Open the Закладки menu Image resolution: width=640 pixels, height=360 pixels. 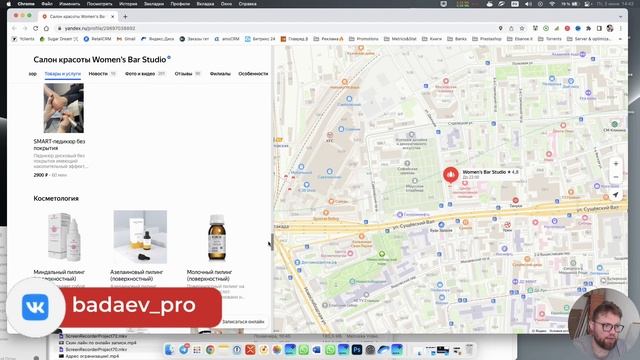pos(154,4)
